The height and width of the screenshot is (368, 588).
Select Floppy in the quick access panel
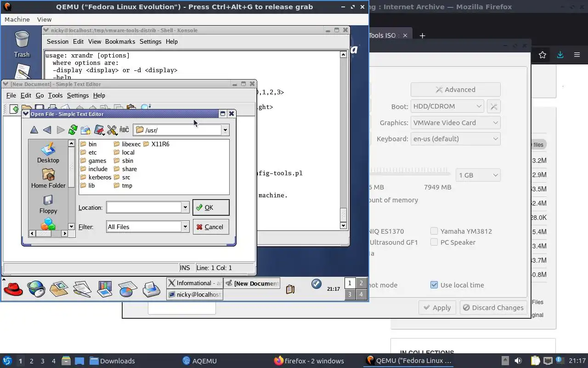(48, 204)
